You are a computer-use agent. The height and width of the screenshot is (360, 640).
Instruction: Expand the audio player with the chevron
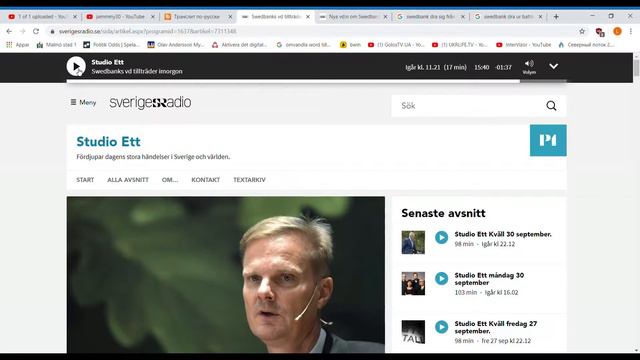point(553,66)
